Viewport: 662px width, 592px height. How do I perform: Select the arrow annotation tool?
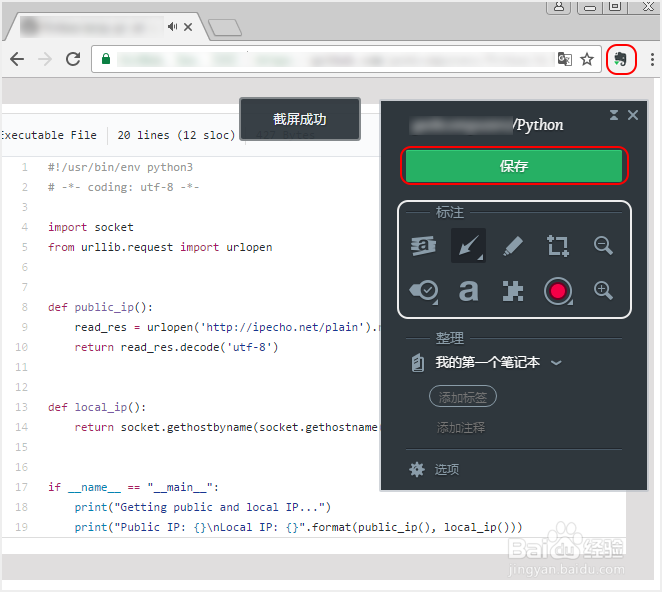coord(468,246)
